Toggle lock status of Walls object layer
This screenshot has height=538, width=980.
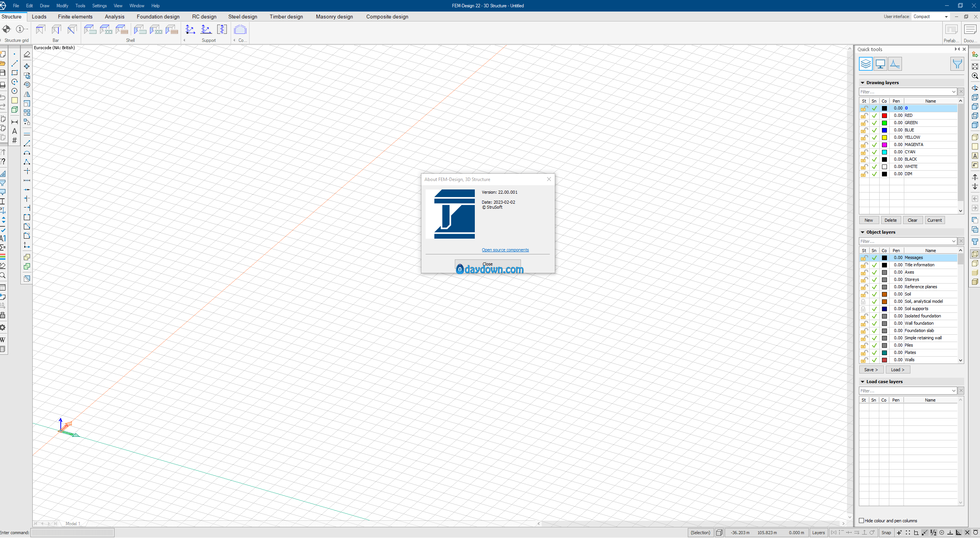[x=864, y=360]
